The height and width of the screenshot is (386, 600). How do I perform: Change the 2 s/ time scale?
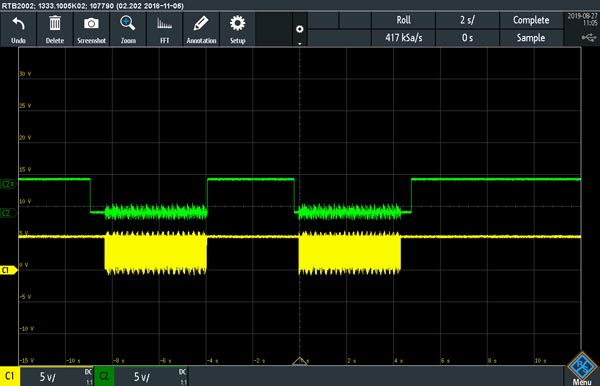(x=467, y=20)
